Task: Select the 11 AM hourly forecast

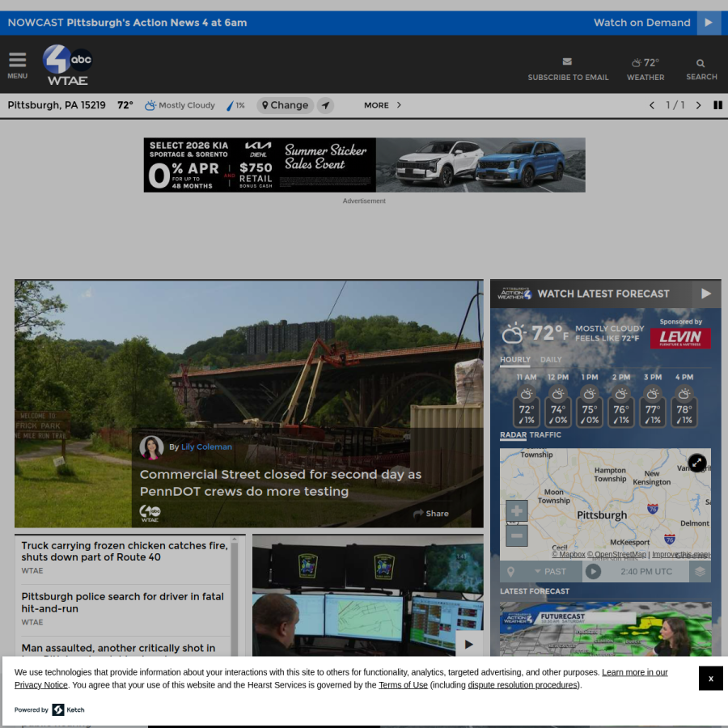Action: (x=526, y=400)
